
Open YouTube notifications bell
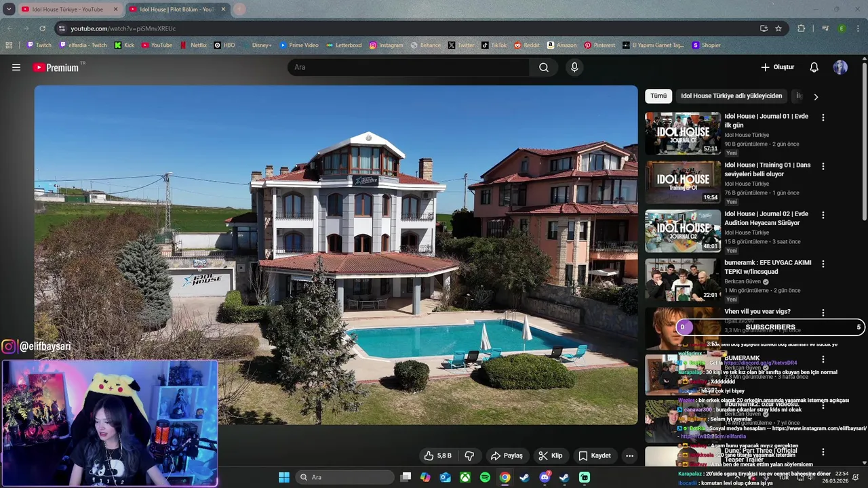tap(814, 67)
